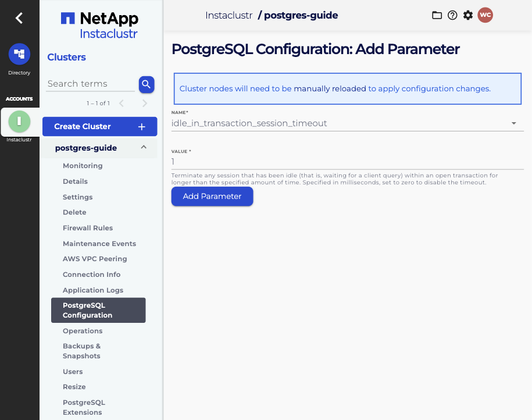Viewport: 532px width, 420px height.
Task: Open the Directory icon
Action: click(19, 54)
